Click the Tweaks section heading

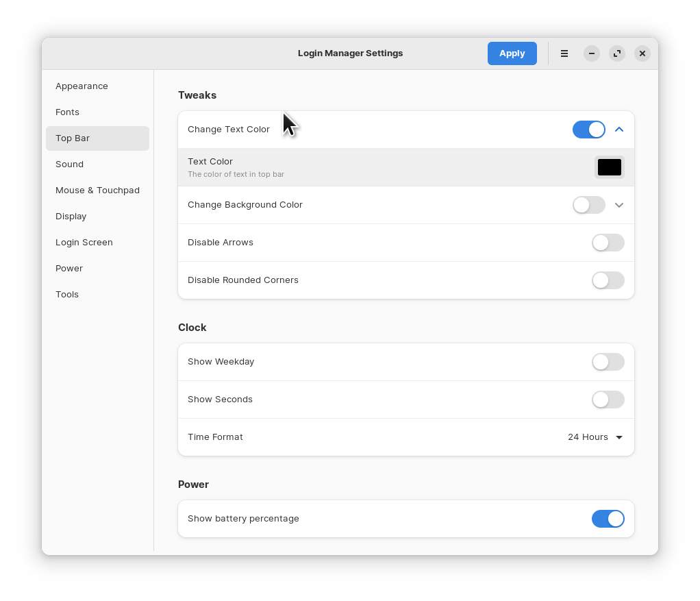point(197,95)
